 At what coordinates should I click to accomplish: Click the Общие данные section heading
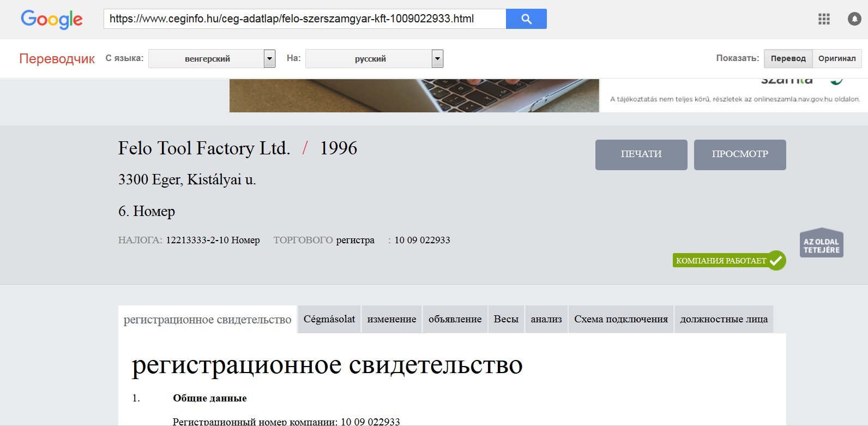tap(210, 398)
